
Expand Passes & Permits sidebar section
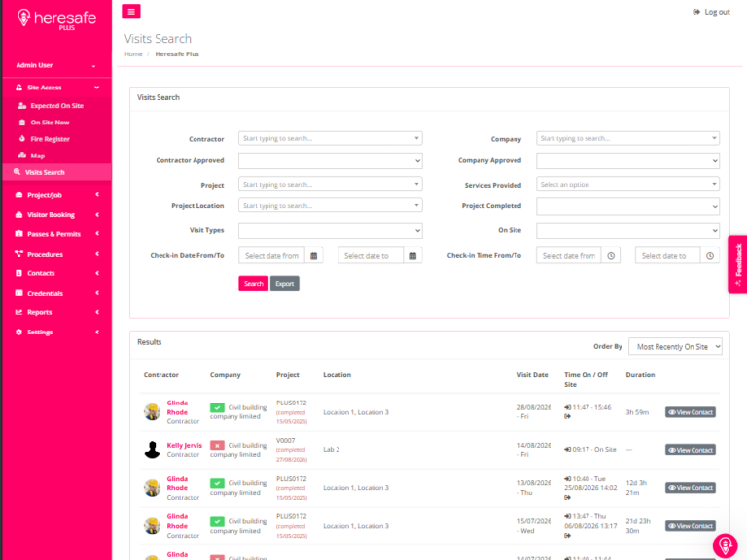56,234
